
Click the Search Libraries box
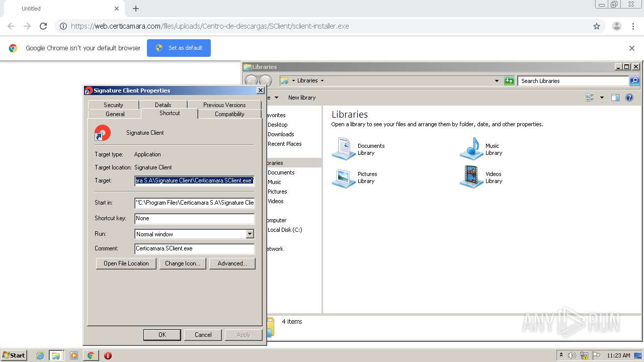click(x=573, y=81)
